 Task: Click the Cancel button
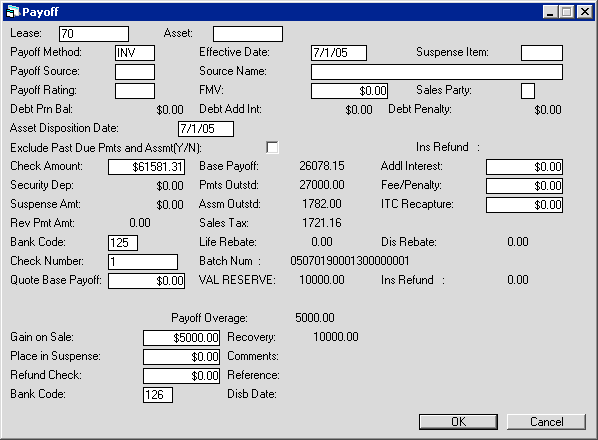pyautogui.click(x=546, y=422)
